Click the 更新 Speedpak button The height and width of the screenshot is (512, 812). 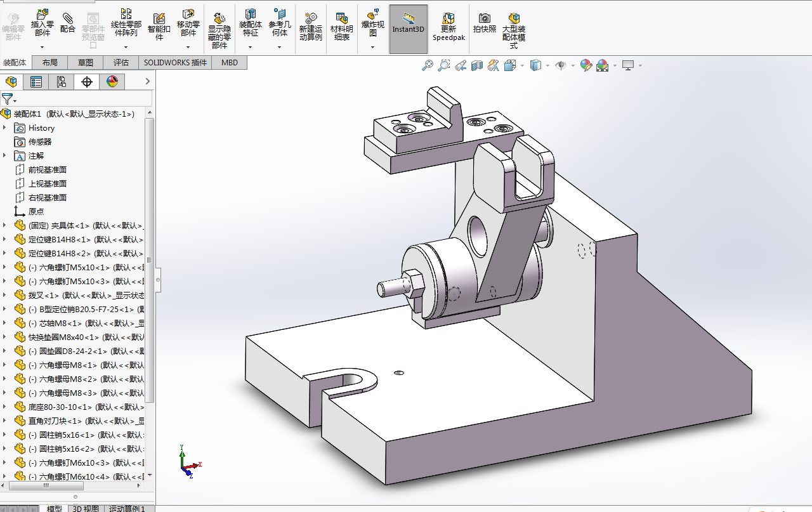449,27
